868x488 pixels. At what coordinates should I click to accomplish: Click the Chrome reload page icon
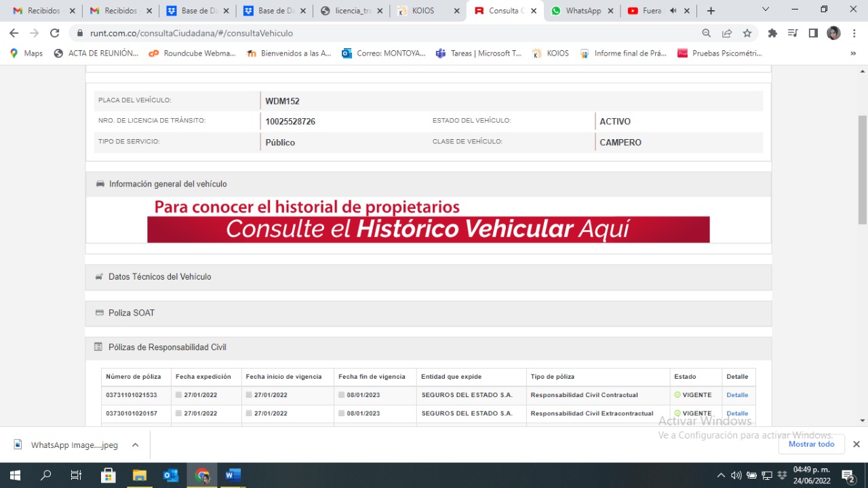[x=55, y=33]
